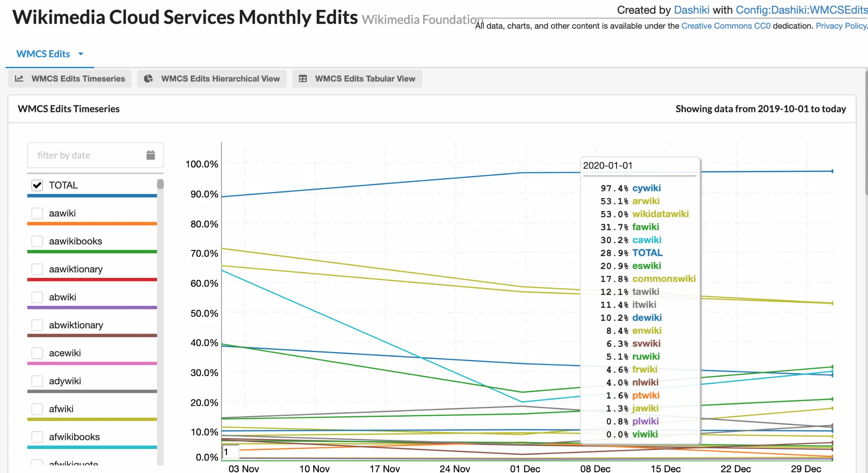Click the 'arwiki' entry in tooltip

646,201
